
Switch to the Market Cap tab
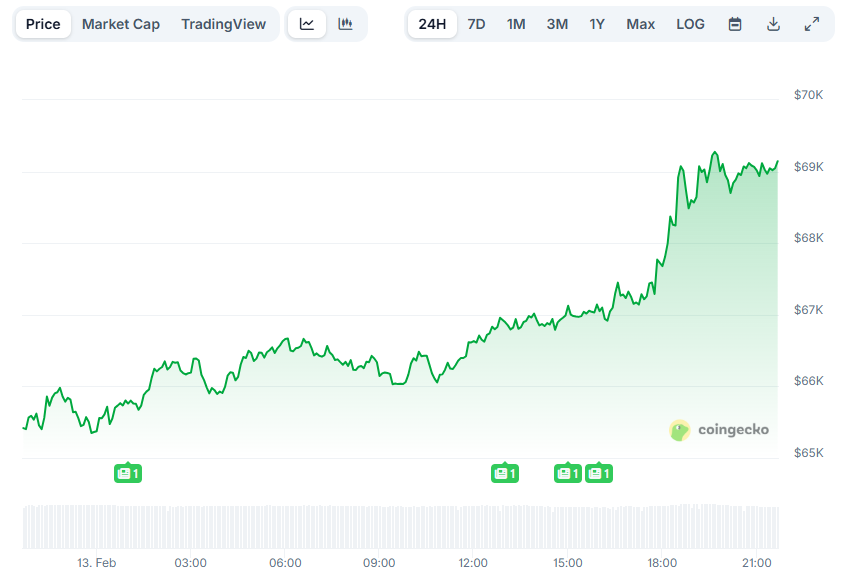(x=120, y=23)
